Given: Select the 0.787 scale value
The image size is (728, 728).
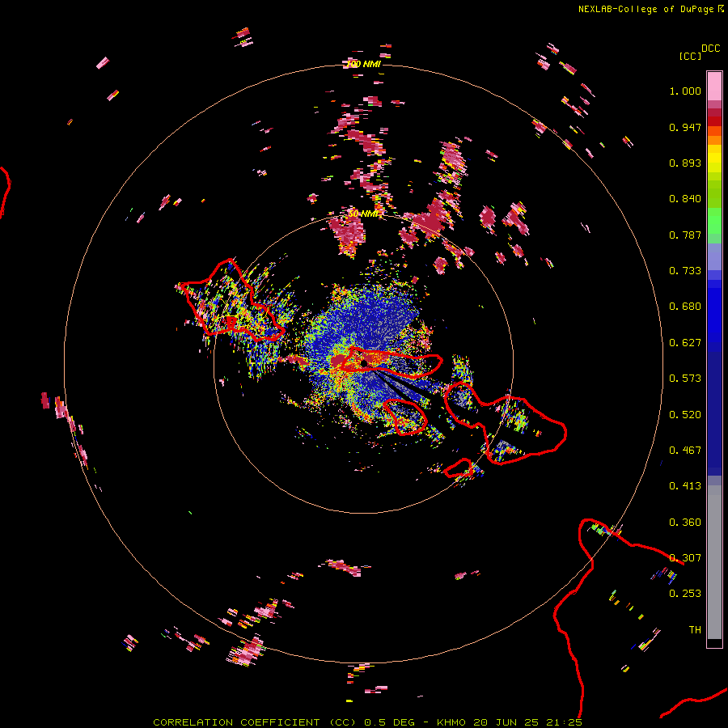Looking at the screenshot, I should [685, 235].
